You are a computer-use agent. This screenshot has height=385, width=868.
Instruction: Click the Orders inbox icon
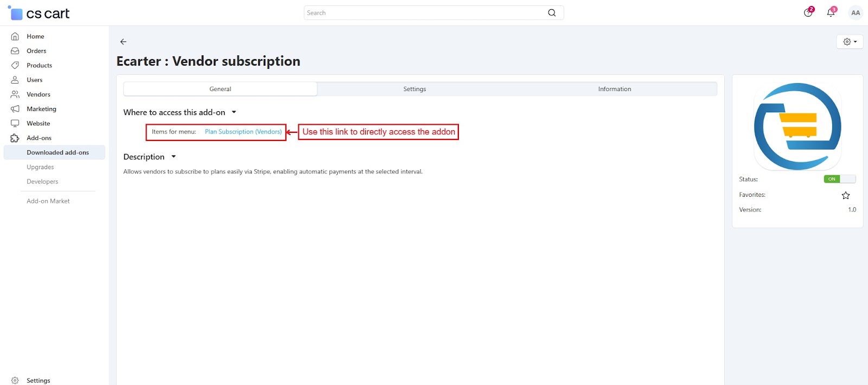(x=15, y=51)
